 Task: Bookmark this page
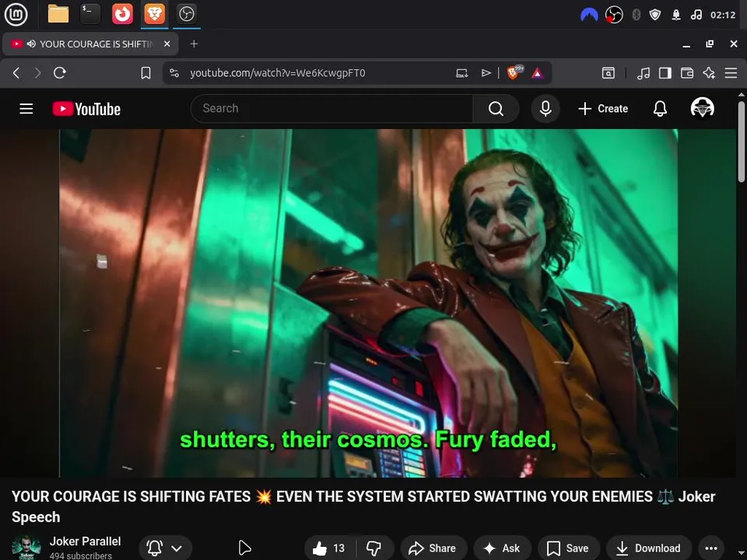pos(146,73)
